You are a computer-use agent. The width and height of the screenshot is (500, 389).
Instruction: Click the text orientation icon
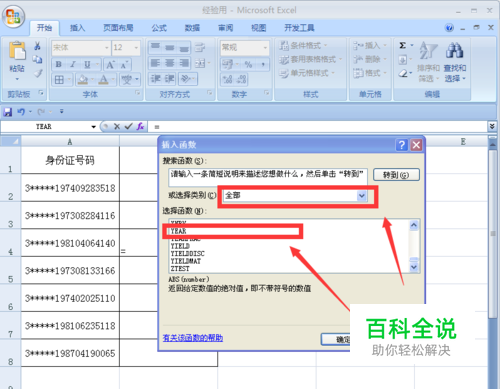[186, 79]
